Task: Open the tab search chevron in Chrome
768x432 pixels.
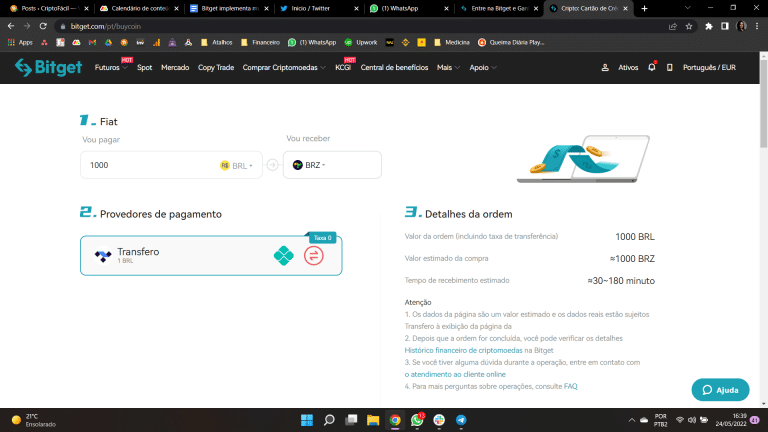Action: click(x=687, y=8)
